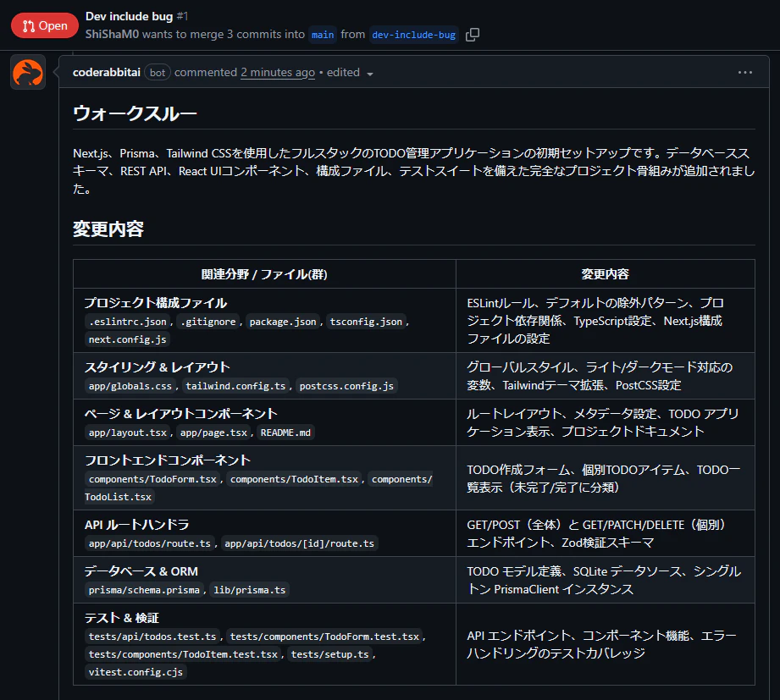Click the tests/components/TodoItem.test.tsx file name
Image resolution: width=780 pixels, height=700 pixels.
pos(183,654)
